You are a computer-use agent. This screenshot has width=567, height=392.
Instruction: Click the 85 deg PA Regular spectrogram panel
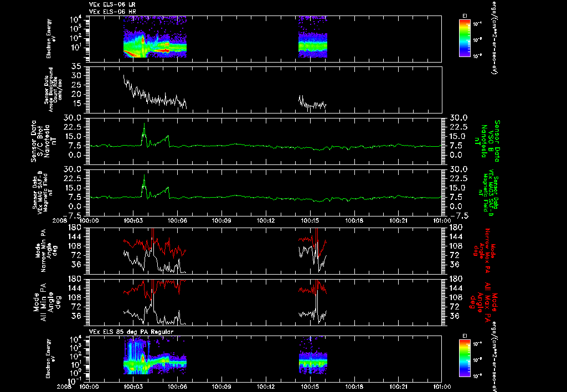coord(265,359)
